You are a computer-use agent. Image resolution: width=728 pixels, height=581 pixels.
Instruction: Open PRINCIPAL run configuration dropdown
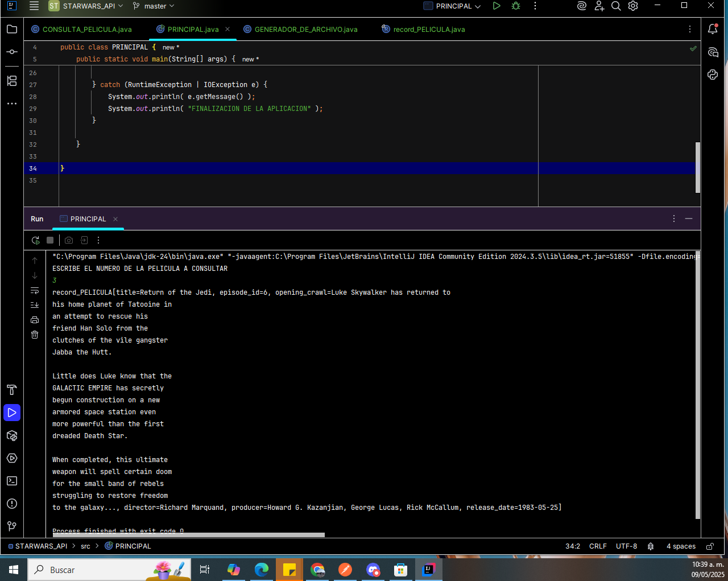452,6
